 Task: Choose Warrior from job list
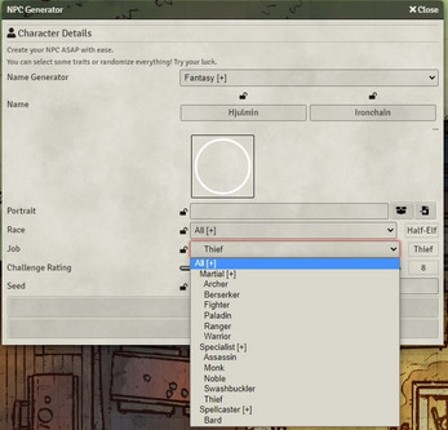(295, 336)
